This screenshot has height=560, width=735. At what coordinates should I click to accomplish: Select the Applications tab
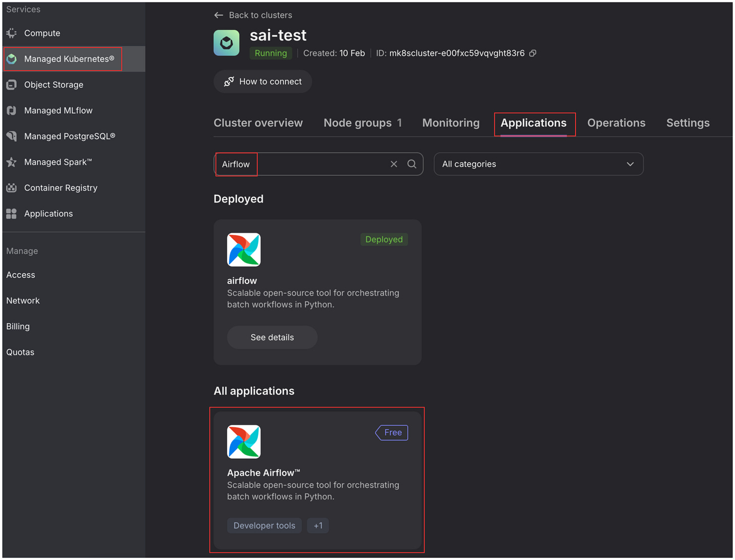(534, 123)
